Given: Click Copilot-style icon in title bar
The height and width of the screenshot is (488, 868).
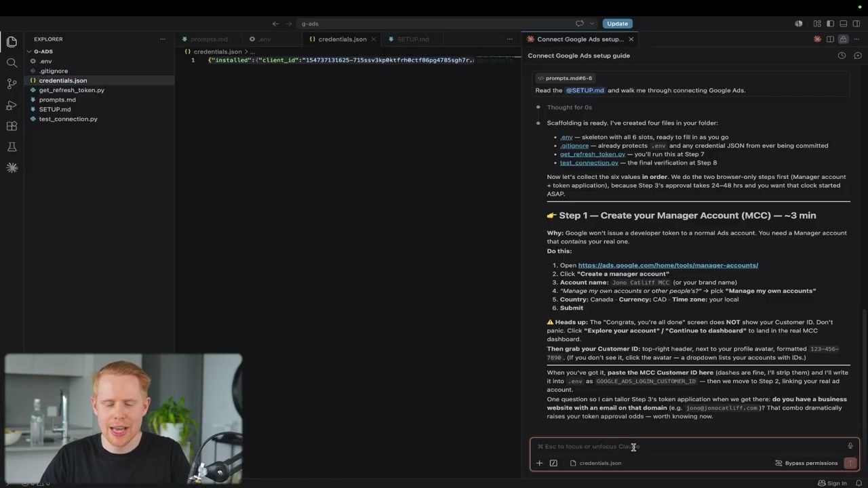Looking at the screenshot, I should point(799,24).
